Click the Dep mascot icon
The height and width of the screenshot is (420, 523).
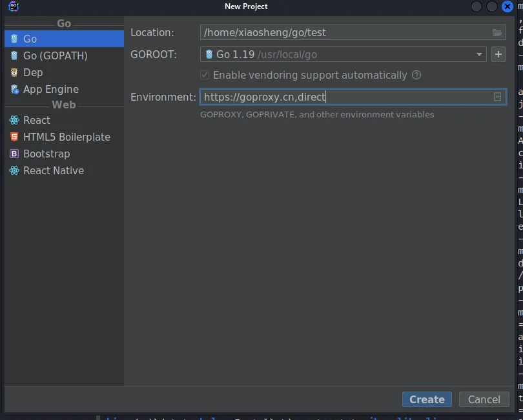pos(14,72)
